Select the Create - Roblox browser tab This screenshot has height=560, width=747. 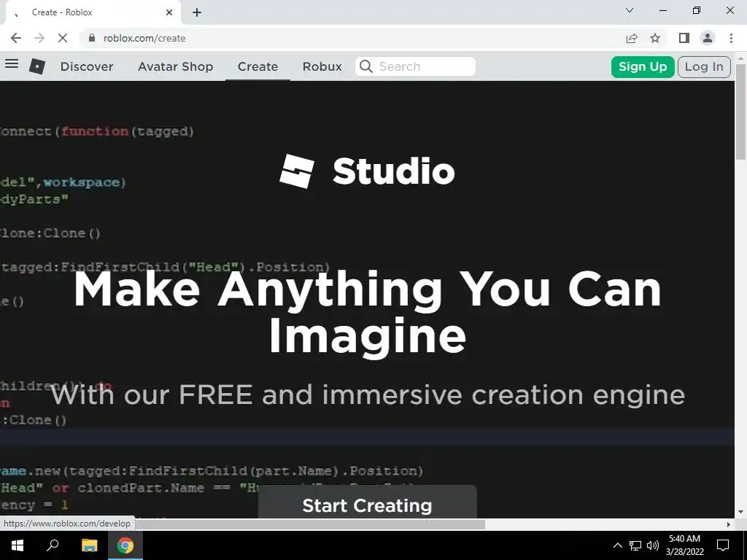[93, 12]
